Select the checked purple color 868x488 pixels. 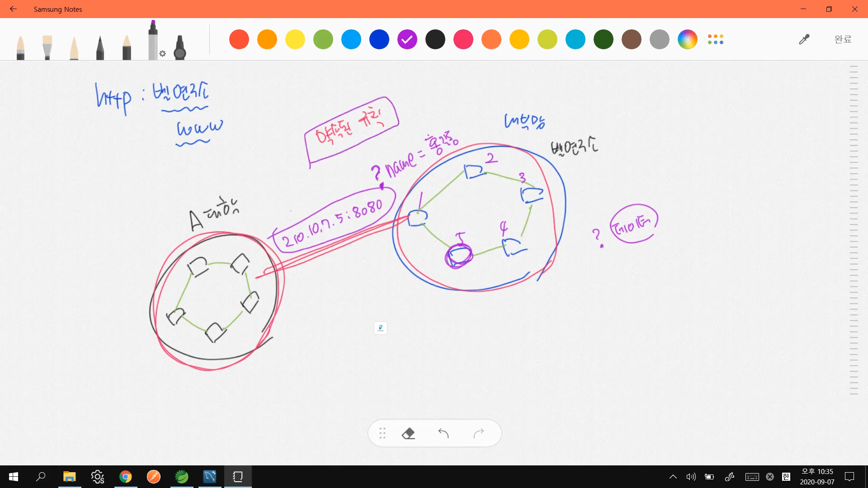point(407,39)
